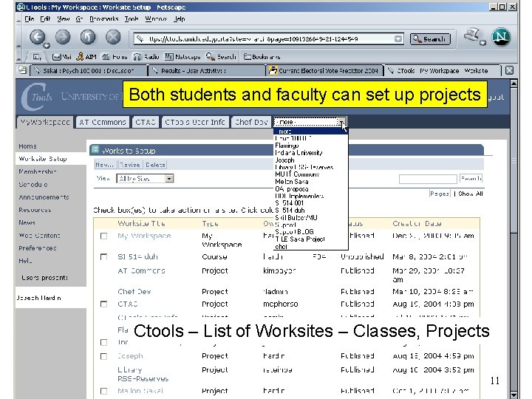The image size is (532, 399).
Task: Go to Home from the personal toolbar
Action: [x=115, y=57]
